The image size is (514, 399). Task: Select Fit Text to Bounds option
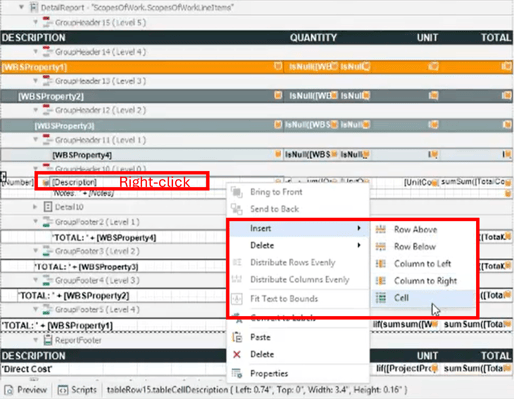[x=299, y=299]
